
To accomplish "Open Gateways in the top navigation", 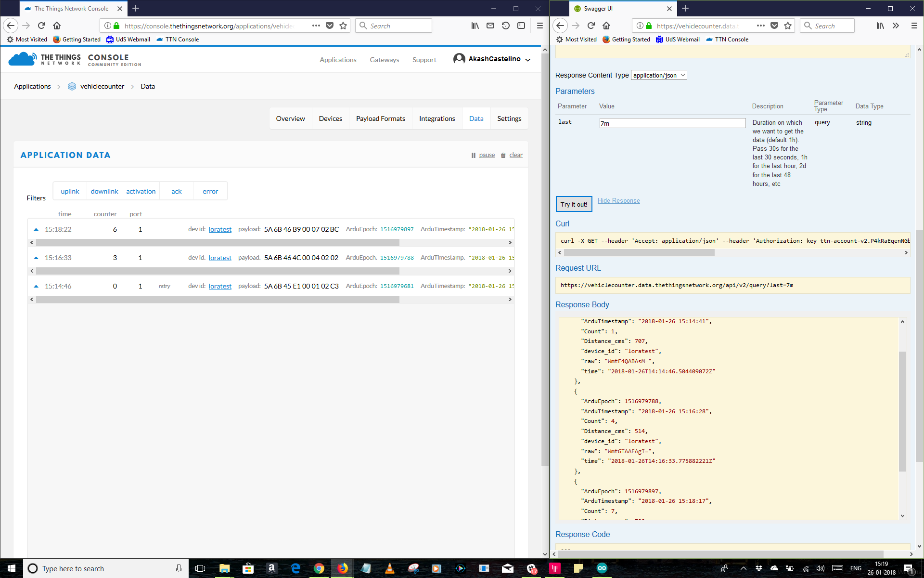I will click(384, 60).
